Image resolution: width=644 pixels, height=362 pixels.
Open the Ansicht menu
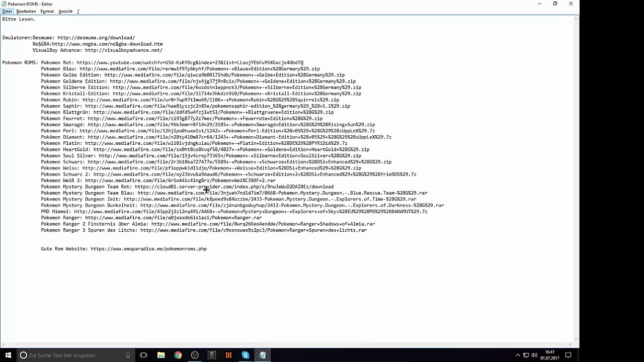[x=65, y=11]
